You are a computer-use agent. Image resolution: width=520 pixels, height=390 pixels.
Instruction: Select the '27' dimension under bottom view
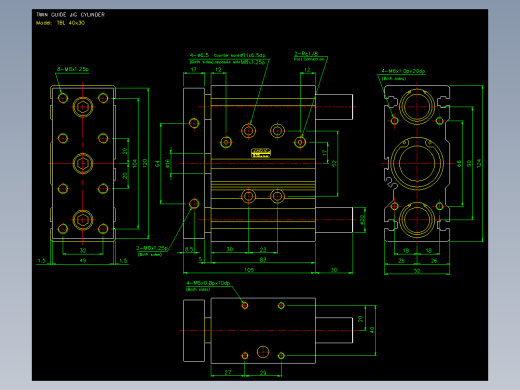coord(228,372)
